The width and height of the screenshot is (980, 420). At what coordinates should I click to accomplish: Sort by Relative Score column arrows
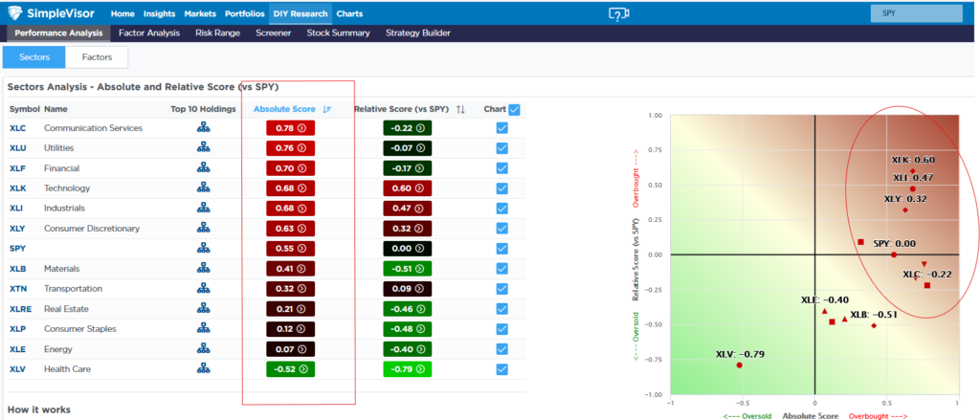[x=460, y=109]
